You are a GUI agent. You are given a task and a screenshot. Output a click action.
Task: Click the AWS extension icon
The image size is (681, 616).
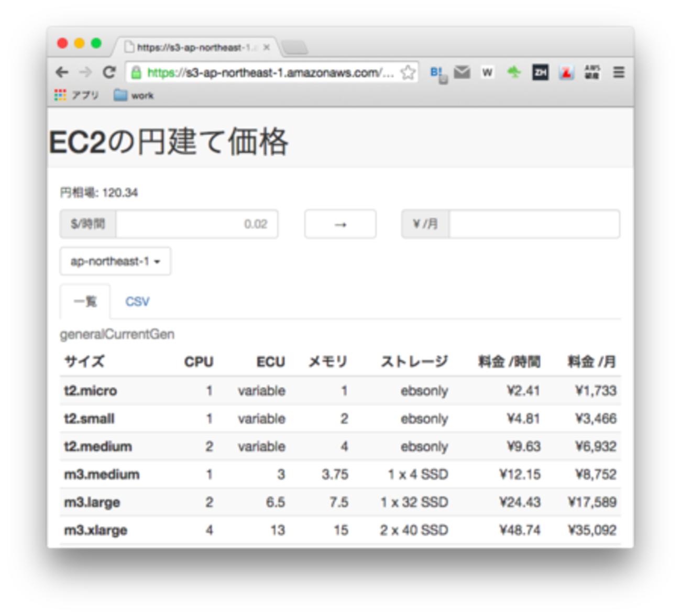[592, 72]
